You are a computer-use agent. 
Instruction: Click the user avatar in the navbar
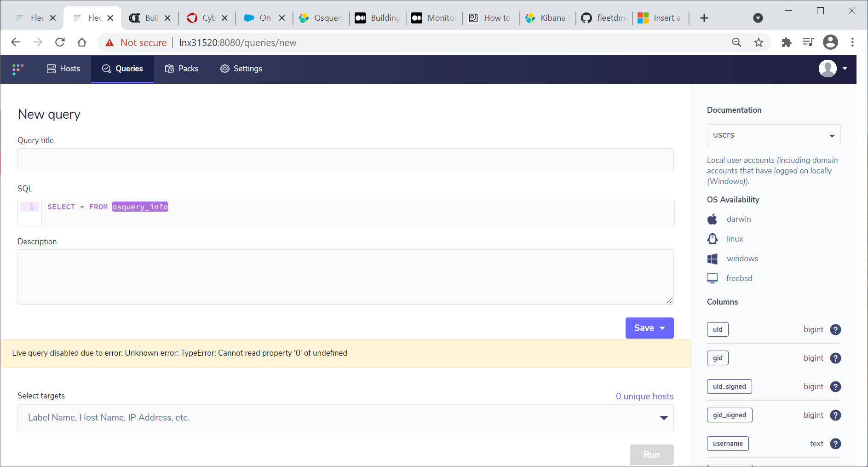pyautogui.click(x=827, y=69)
